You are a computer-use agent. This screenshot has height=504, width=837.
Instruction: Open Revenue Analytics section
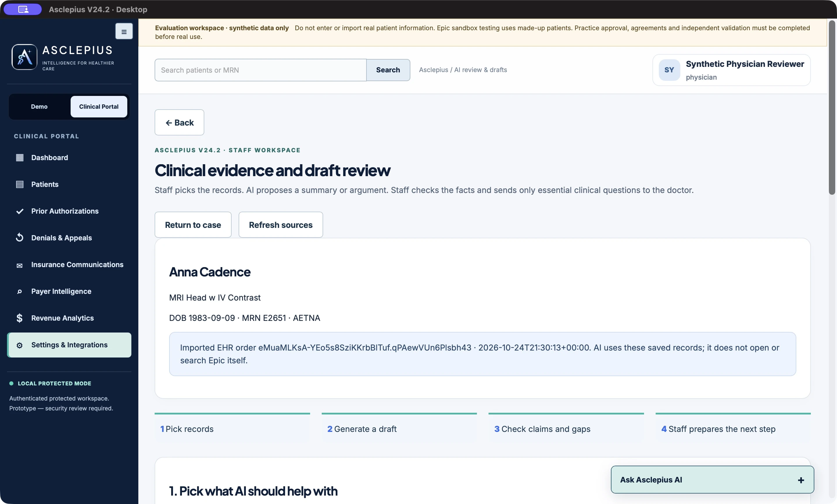point(69,318)
